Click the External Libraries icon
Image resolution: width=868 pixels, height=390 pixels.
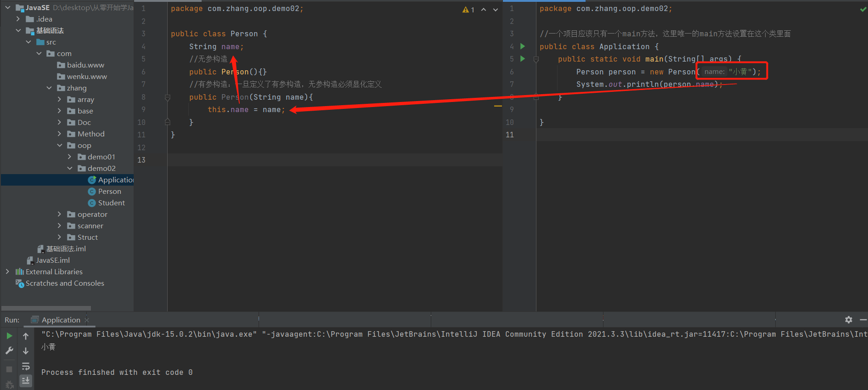(20, 271)
